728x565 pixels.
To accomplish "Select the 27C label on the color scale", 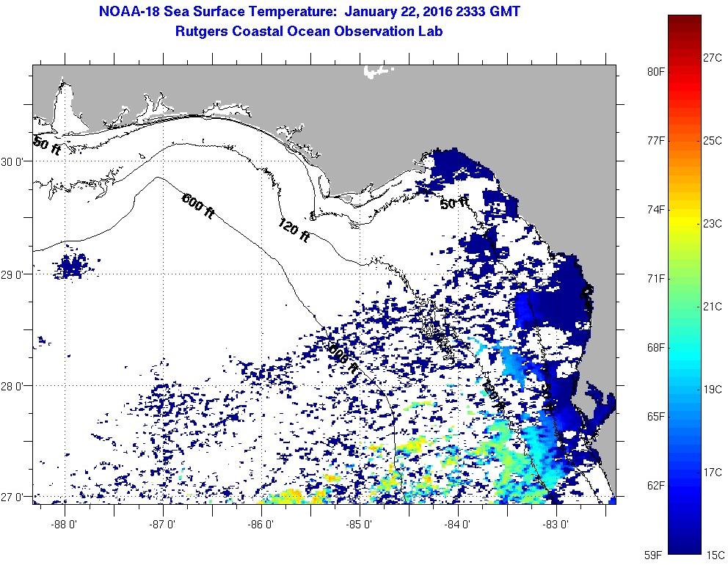I will (712, 57).
